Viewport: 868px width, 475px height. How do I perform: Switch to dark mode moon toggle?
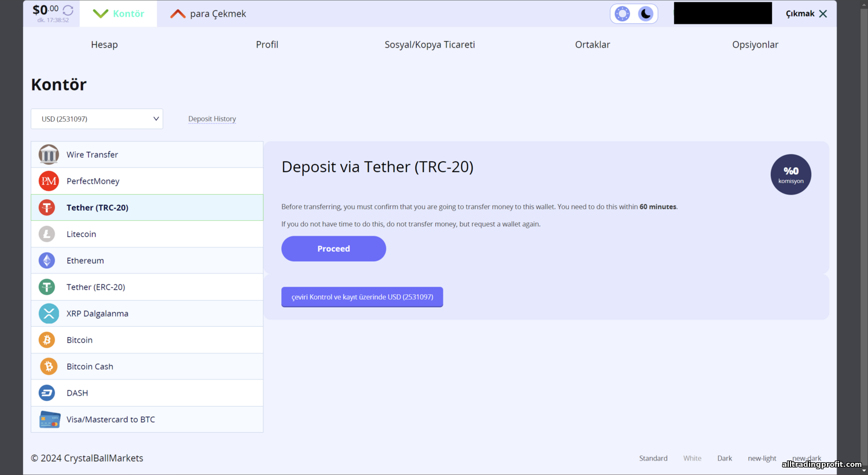pyautogui.click(x=646, y=14)
